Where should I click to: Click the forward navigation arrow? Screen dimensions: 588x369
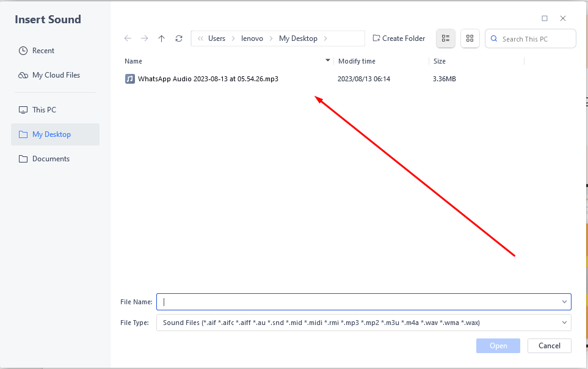145,38
